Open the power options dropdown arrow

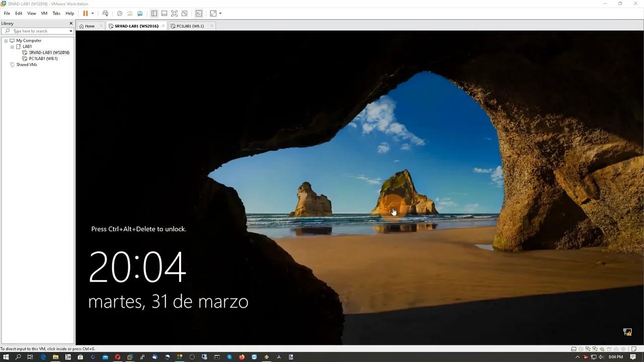click(x=93, y=14)
